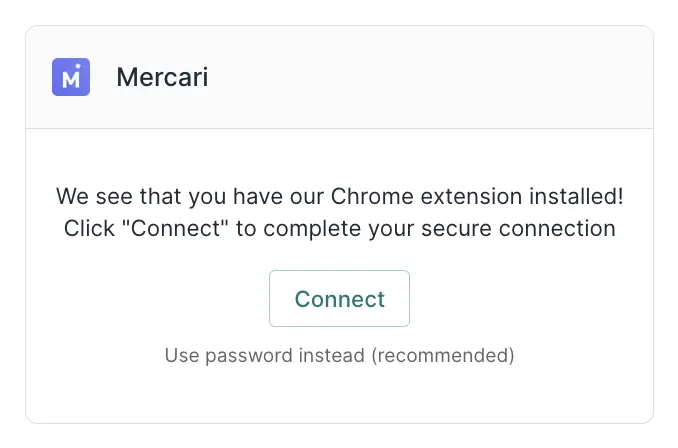Click the "Click" word starting second line
Screen dimensions: 678x448
tap(87, 228)
